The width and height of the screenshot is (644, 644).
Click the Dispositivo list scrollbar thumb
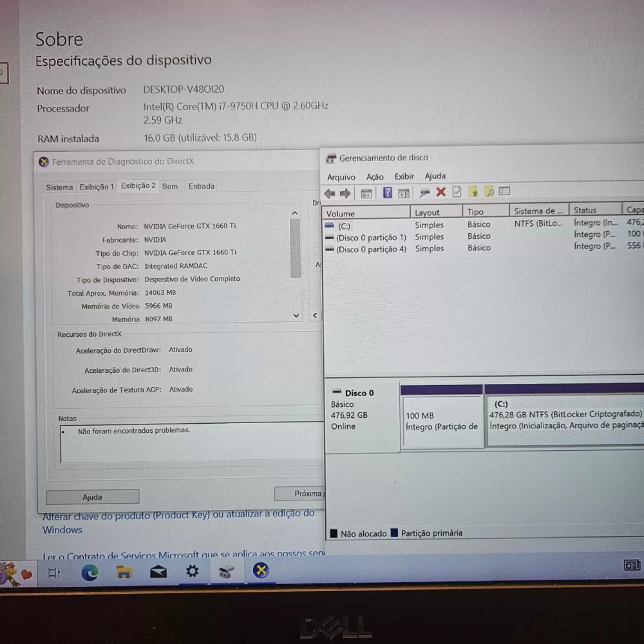[x=295, y=249]
